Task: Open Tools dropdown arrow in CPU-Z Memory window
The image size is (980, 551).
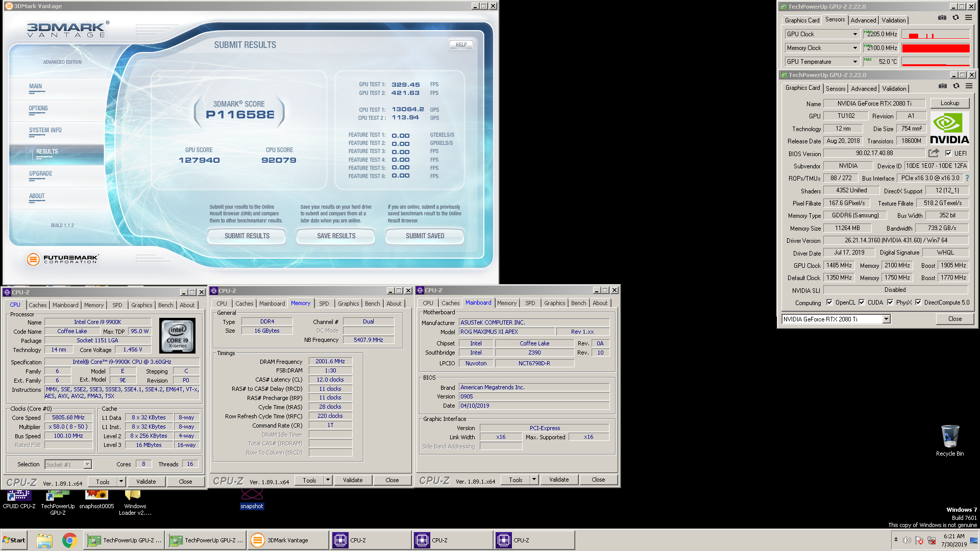Action: [328, 480]
